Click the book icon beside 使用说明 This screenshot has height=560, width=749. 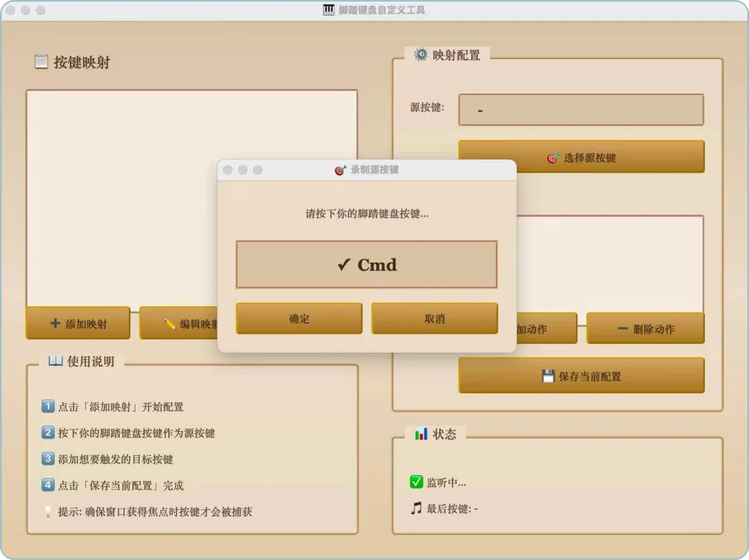[x=56, y=360]
